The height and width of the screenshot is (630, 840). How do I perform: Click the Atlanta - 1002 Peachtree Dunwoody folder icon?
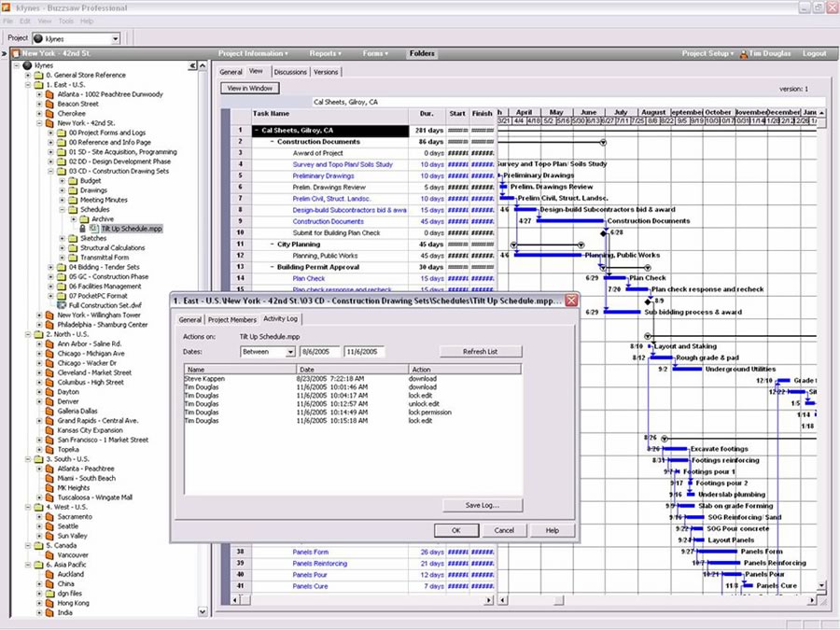pyautogui.click(x=49, y=94)
